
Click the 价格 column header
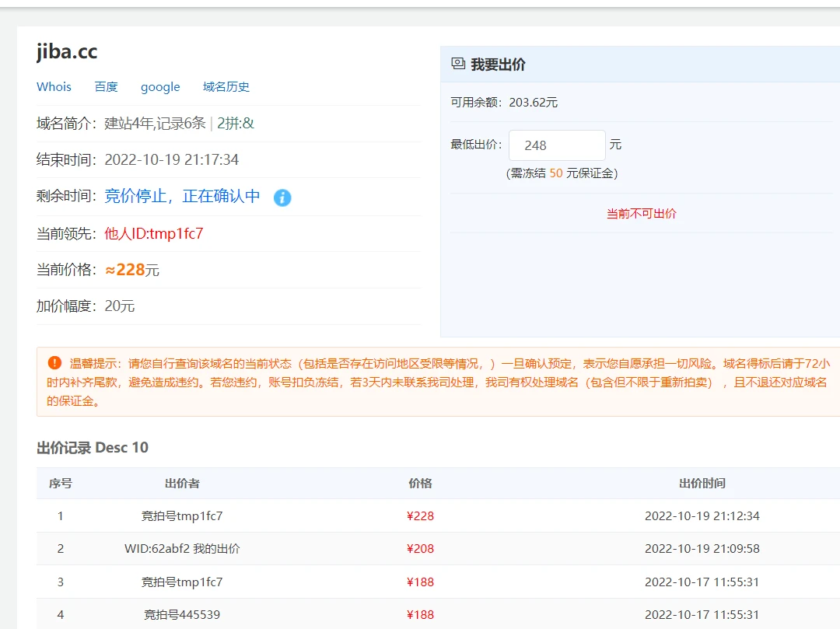tap(420, 484)
